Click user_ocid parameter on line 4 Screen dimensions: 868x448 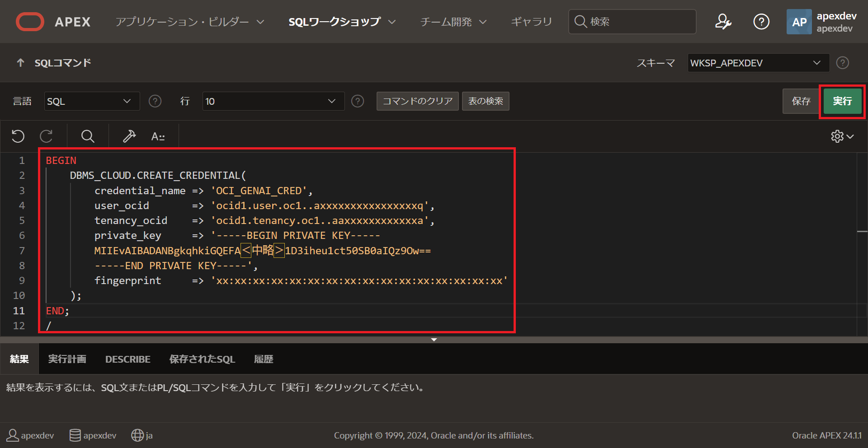(x=122, y=205)
